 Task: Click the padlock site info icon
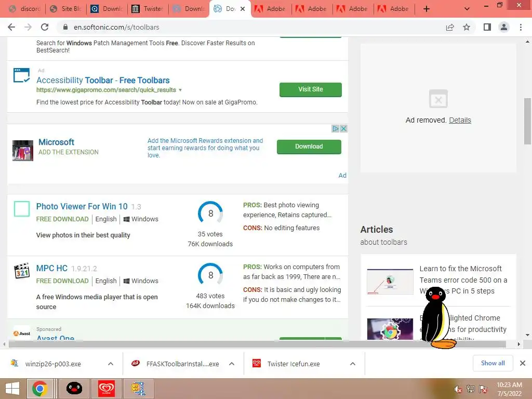pos(65,27)
